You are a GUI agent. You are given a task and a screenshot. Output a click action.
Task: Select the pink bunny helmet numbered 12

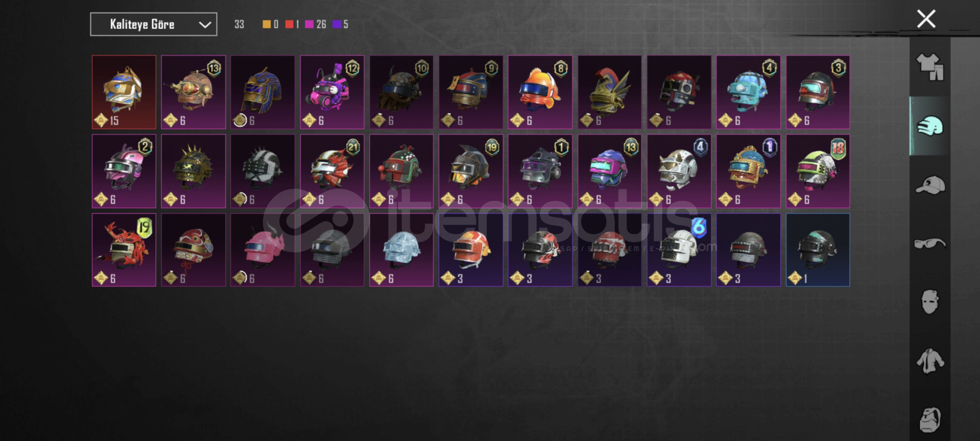click(x=332, y=92)
